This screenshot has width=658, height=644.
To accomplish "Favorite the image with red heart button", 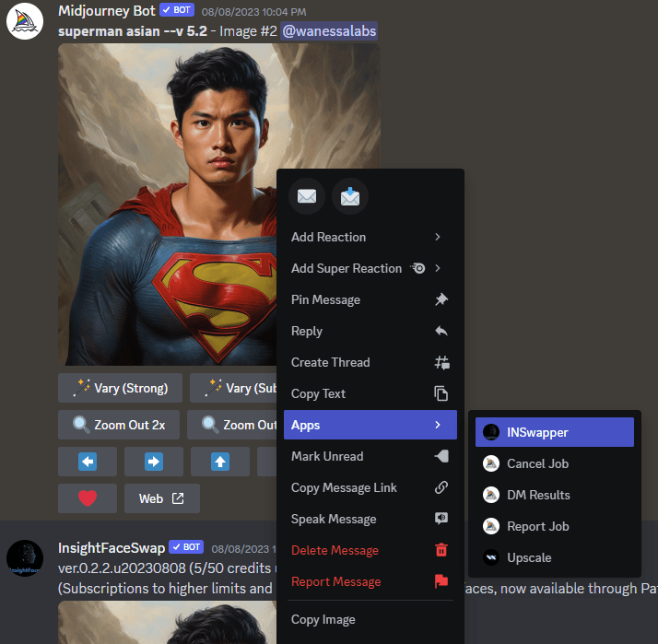I will click(88, 498).
